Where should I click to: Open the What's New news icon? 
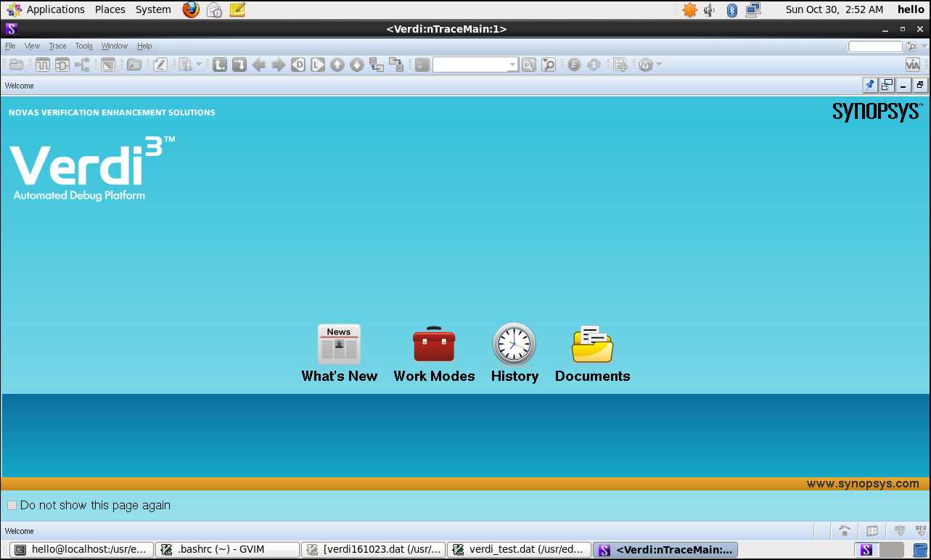pos(339,344)
